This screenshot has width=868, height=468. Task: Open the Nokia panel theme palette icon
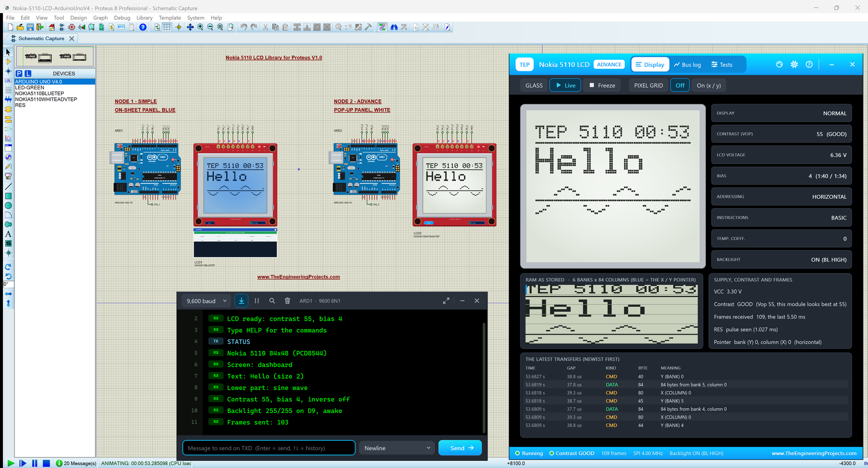tap(779, 65)
